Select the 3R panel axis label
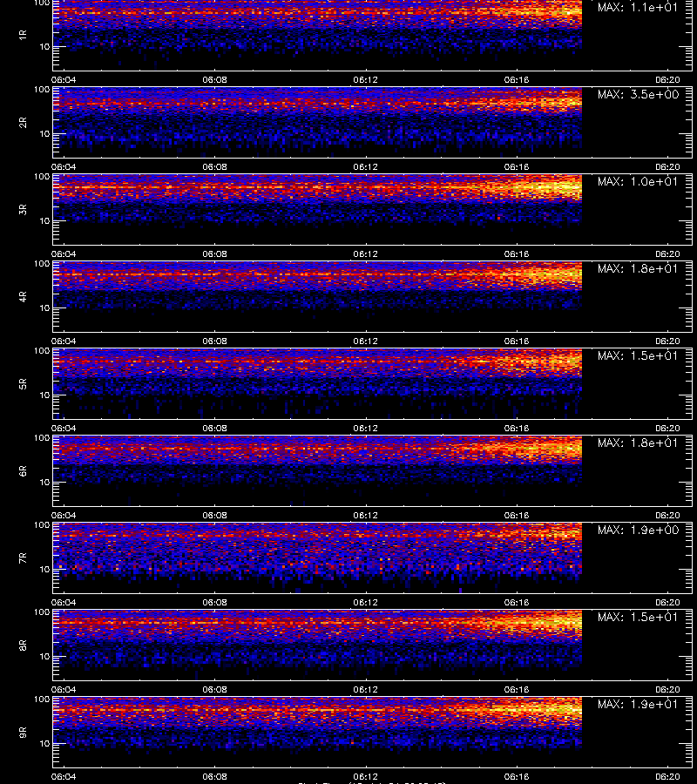This screenshot has height=784, width=697. tap(23, 209)
